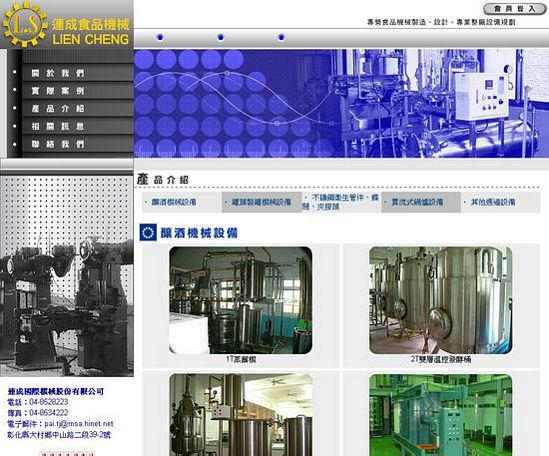Click the black-and-white machine photo in sidebar
The height and width of the screenshot is (456, 549).
pos(67,276)
